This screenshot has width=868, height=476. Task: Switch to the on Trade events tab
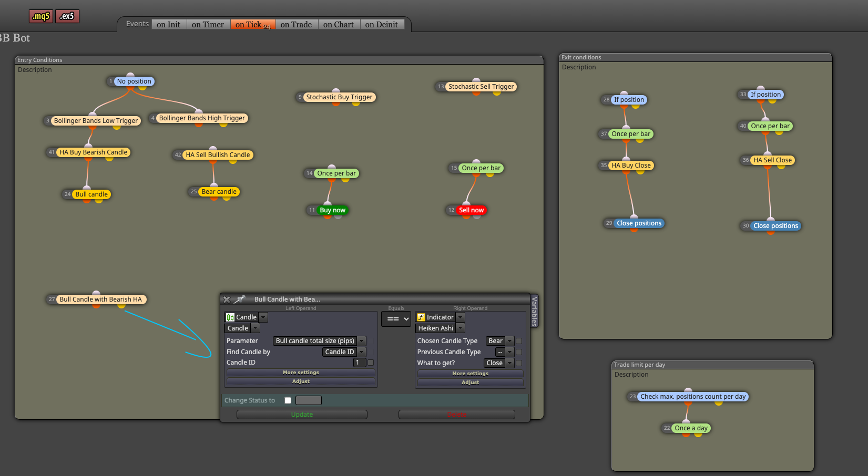tap(296, 24)
